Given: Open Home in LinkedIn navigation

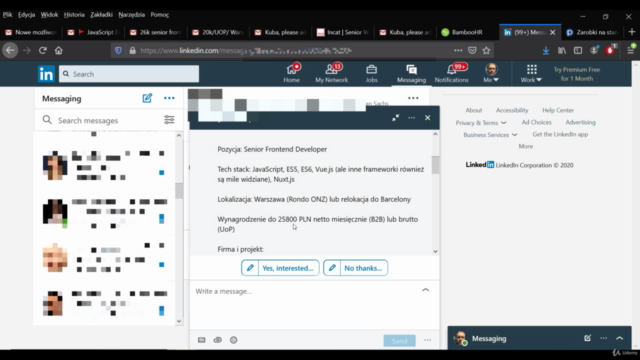Looking at the screenshot, I should pos(291,73).
